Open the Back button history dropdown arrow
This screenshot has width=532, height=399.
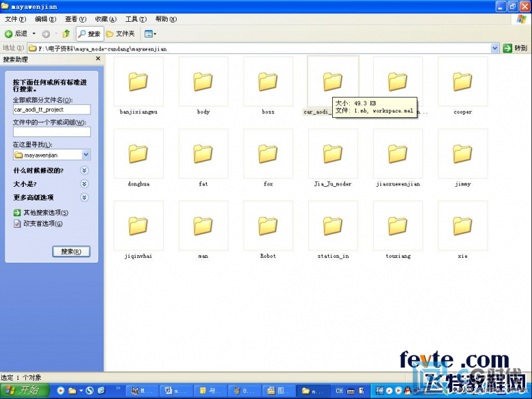(x=33, y=33)
